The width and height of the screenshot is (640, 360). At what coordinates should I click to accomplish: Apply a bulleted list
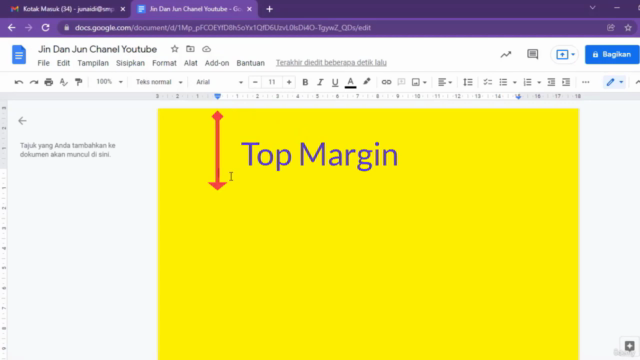(x=503, y=82)
